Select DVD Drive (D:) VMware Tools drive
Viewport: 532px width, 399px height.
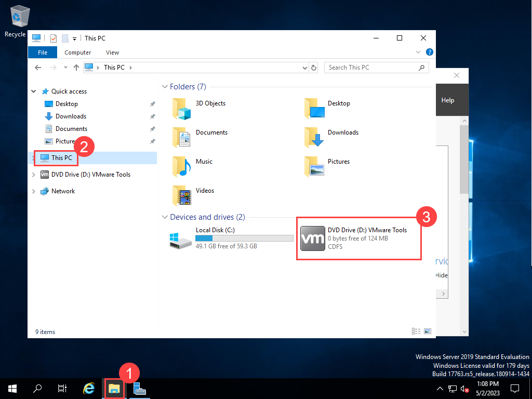(x=354, y=238)
